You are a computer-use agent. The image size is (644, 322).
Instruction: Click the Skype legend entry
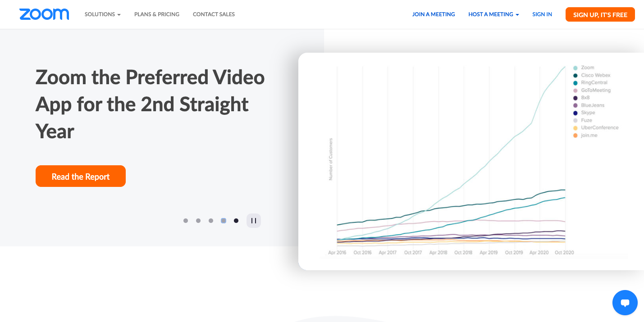click(x=585, y=113)
